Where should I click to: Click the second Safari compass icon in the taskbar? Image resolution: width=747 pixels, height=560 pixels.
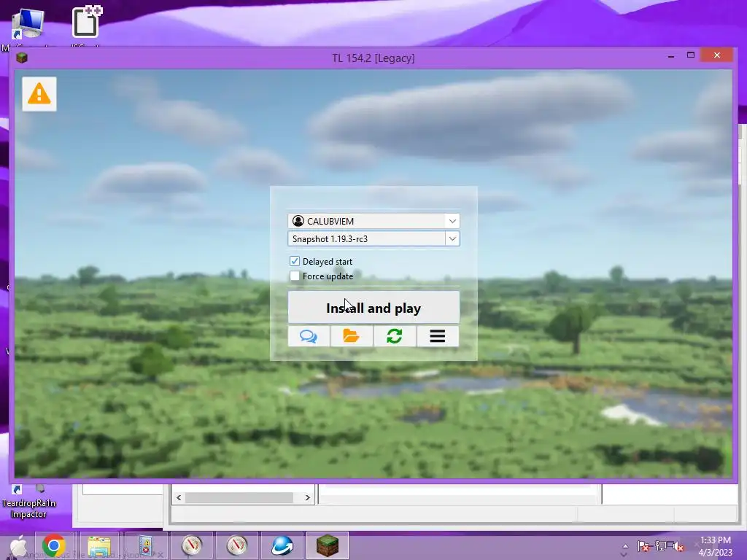[x=237, y=545]
